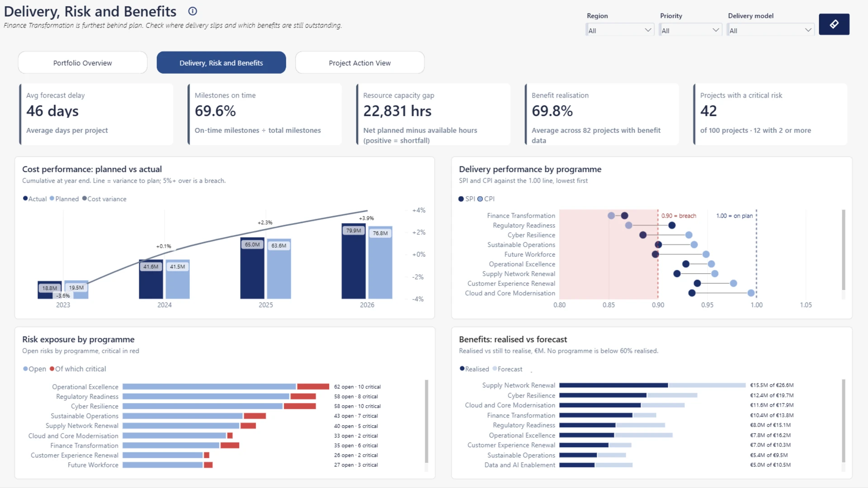The width and height of the screenshot is (868, 488).
Task: Click the Realised legend marker
Action: [x=462, y=369]
